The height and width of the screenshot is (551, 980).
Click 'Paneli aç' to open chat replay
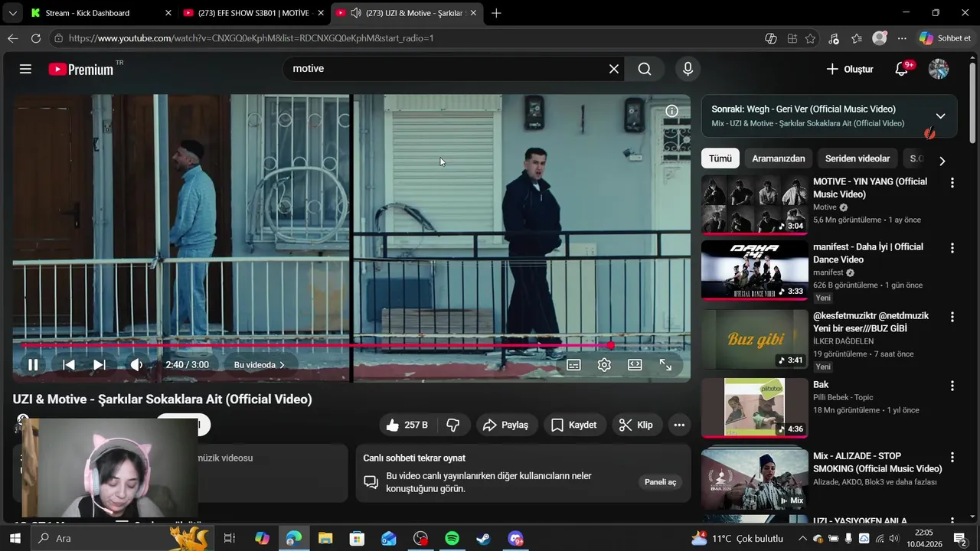click(x=660, y=482)
